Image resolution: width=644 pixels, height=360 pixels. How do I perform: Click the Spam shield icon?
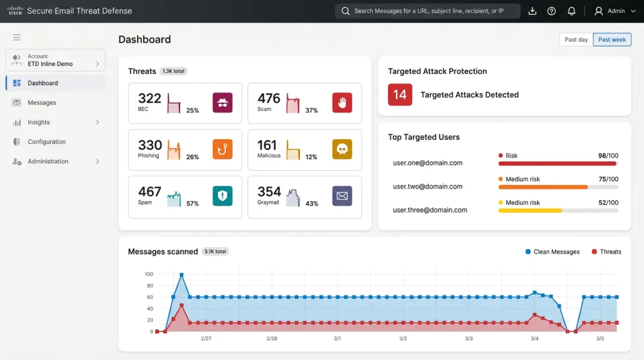pyautogui.click(x=222, y=196)
